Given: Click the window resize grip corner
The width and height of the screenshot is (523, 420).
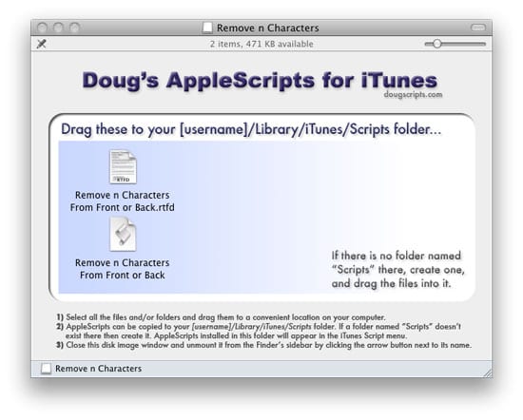Looking at the screenshot, I should pos(487,372).
